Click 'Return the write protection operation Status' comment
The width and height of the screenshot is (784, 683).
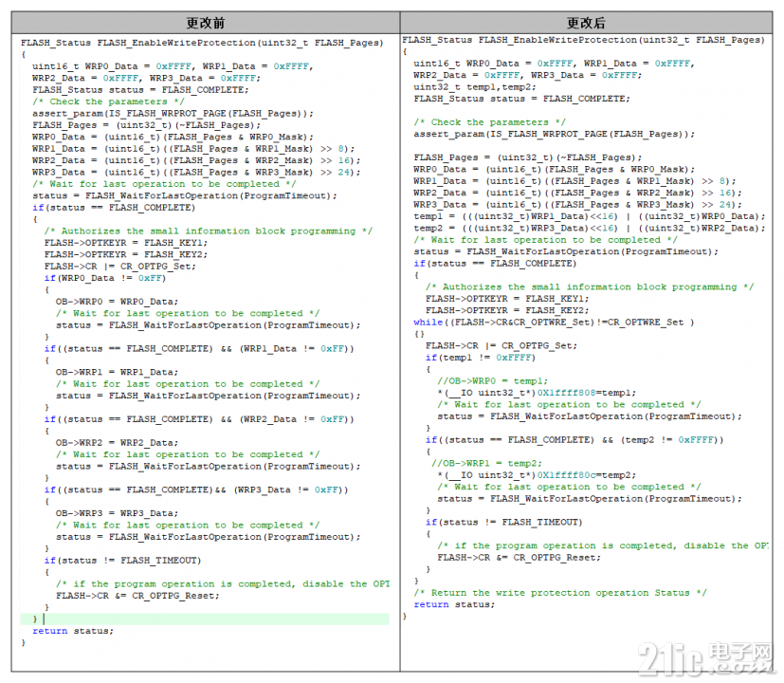point(560,593)
